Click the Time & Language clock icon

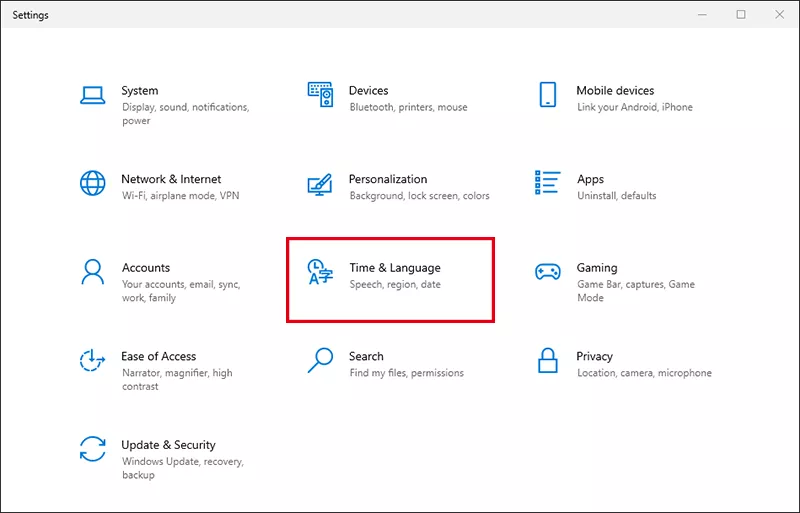click(x=320, y=272)
